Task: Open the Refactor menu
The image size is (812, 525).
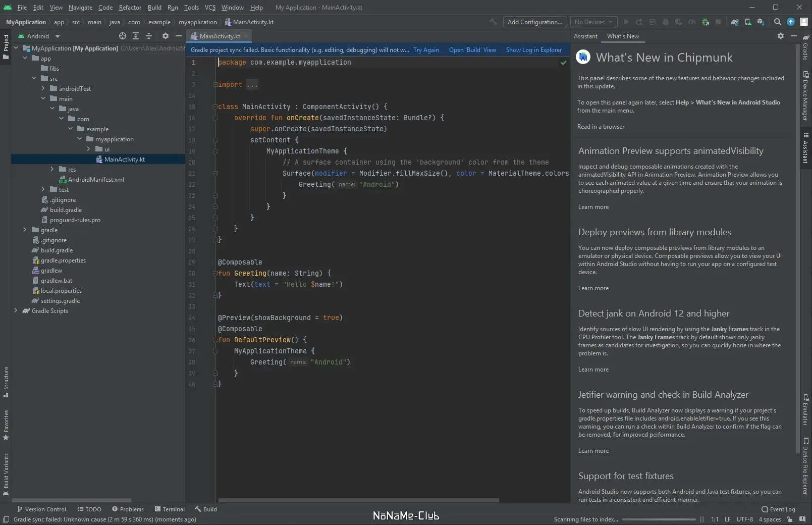Action: (130, 8)
